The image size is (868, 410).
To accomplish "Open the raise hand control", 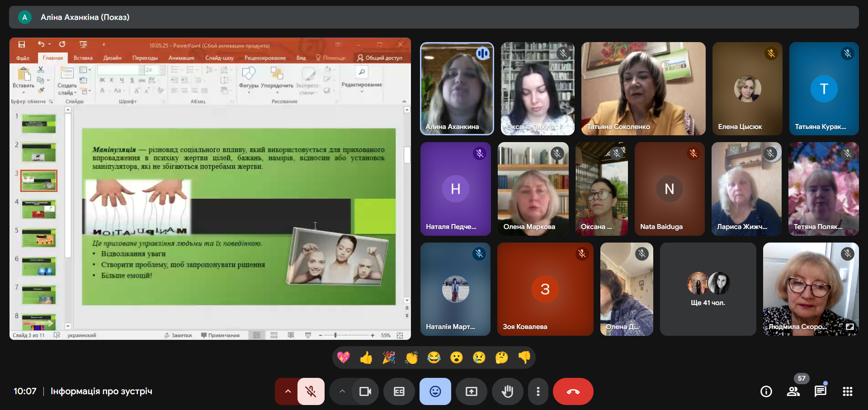I will click(x=507, y=391).
